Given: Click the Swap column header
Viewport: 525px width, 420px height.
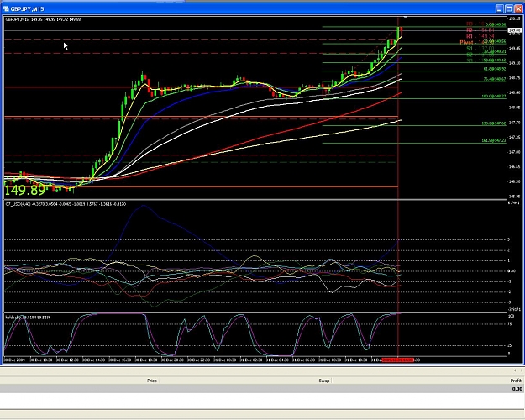Looking at the screenshot, I should pos(324,381).
